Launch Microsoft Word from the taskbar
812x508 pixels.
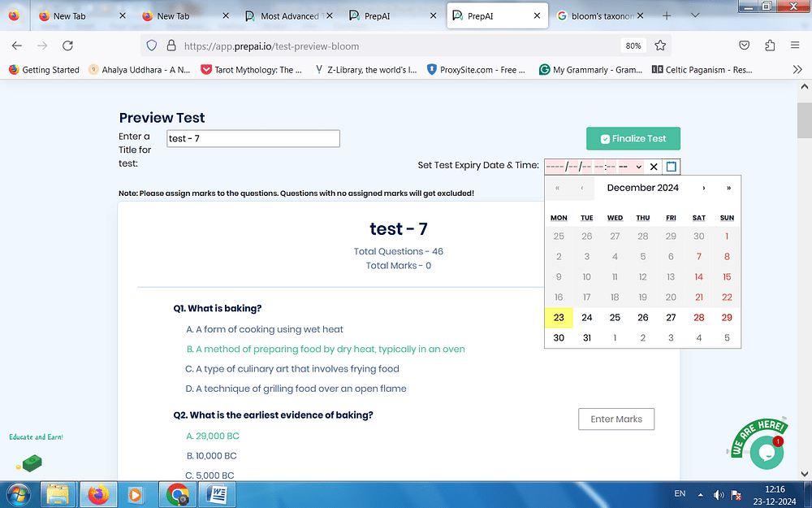coord(218,493)
